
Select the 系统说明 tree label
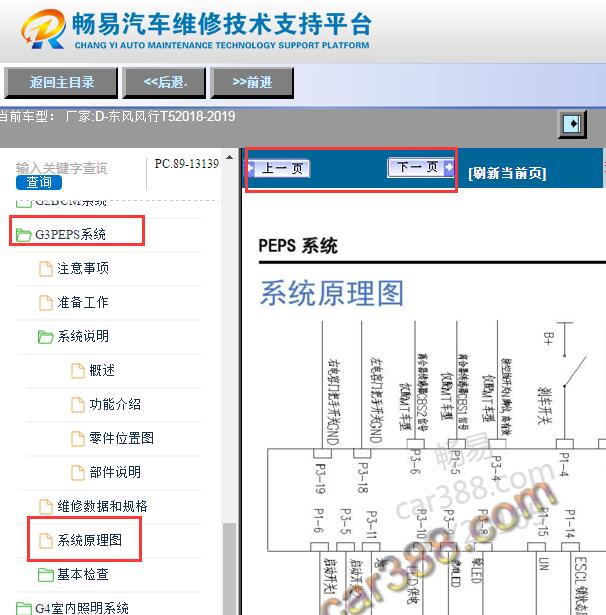pyautogui.click(x=83, y=337)
